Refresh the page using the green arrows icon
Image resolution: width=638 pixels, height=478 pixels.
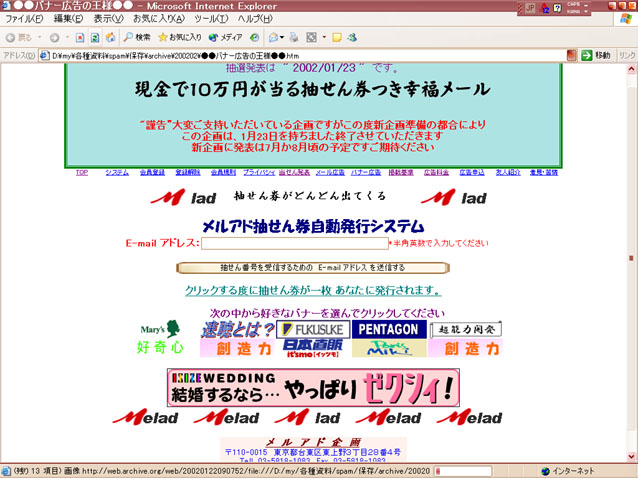pyautogui.click(x=95, y=38)
